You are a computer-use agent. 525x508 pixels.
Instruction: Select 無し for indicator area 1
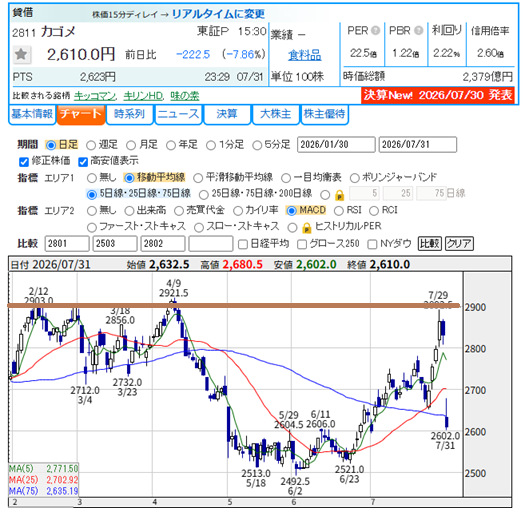click(92, 178)
